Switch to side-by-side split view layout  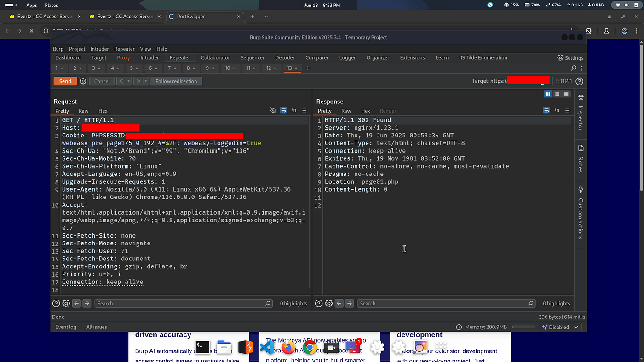tap(548, 94)
